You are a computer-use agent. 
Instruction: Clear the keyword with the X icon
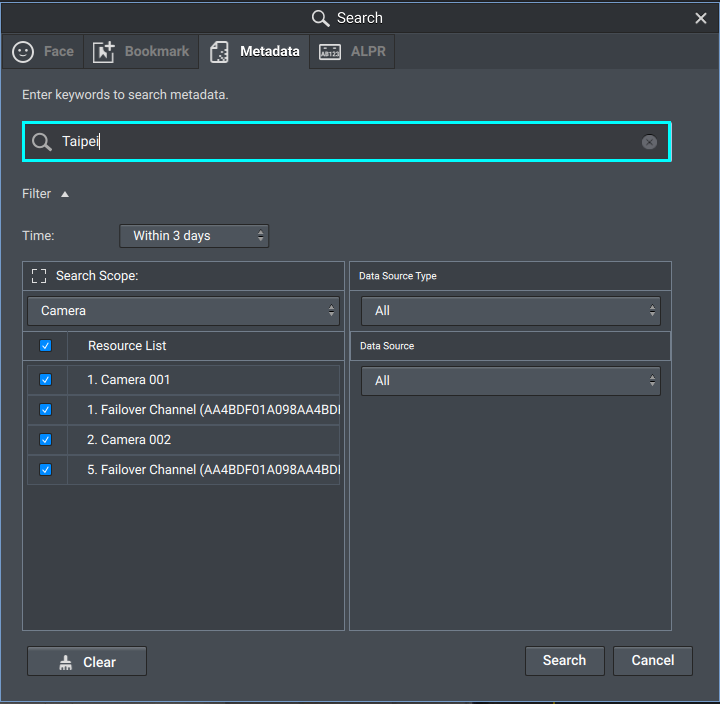pos(649,142)
